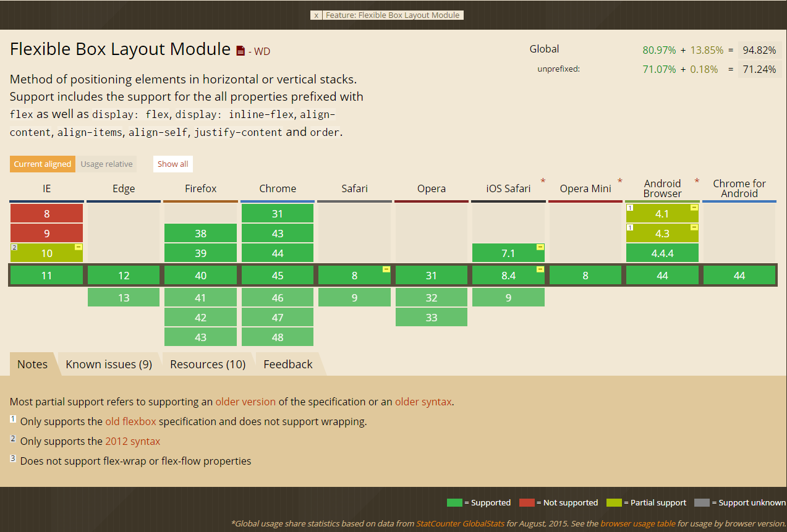Select the Edge column header
Viewport: 787px width, 532px height.
[124, 188]
